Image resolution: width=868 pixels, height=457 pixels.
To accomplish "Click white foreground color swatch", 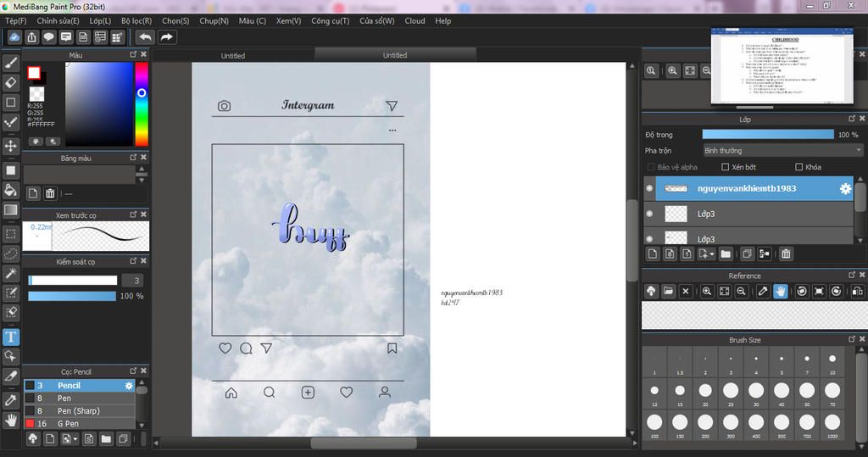I will pos(34,73).
